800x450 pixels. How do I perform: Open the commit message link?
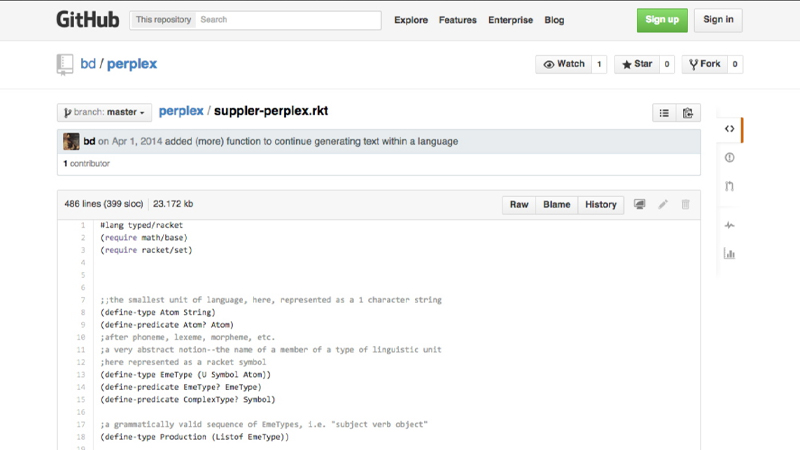311,141
